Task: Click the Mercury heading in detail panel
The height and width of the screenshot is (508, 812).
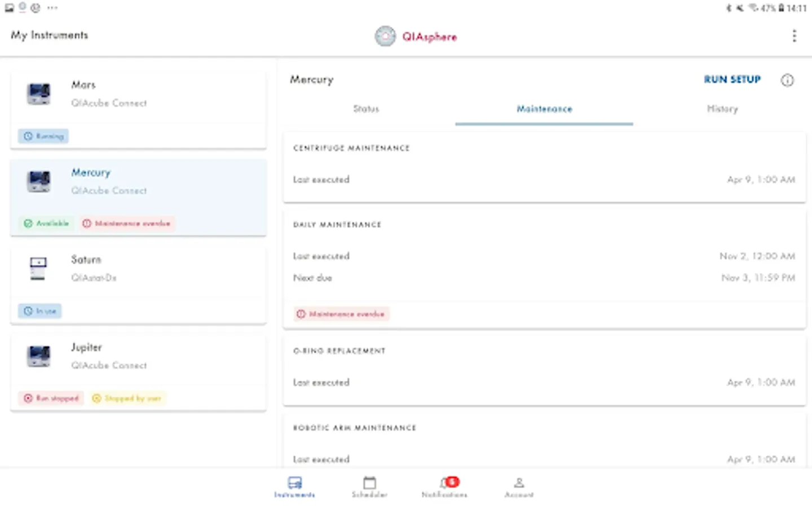Action: [312, 80]
